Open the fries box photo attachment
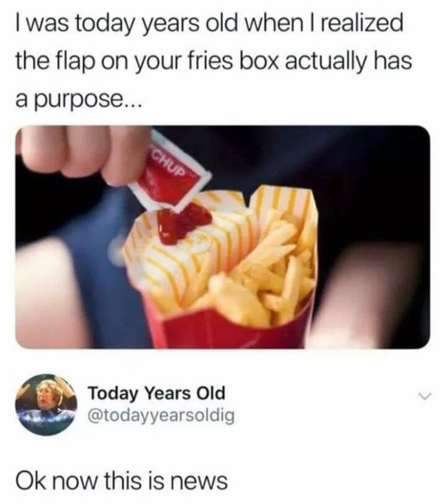The width and height of the screenshot is (447, 504). click(223, 237)
